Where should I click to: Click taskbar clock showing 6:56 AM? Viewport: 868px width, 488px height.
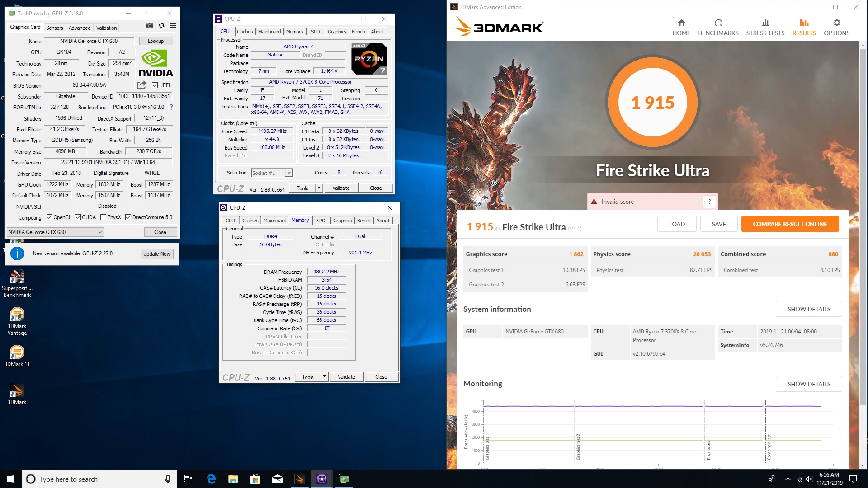829,479
